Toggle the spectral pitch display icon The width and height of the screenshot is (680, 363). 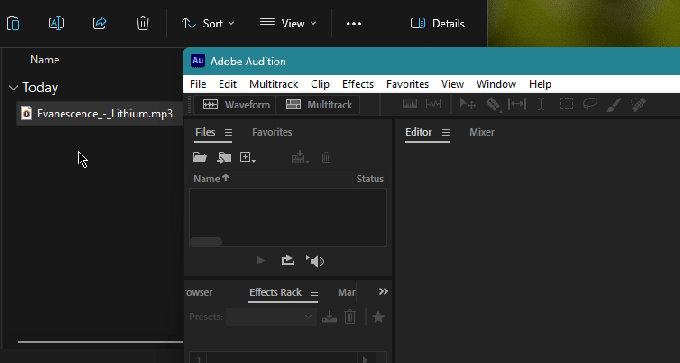click(x=433, y=105)
